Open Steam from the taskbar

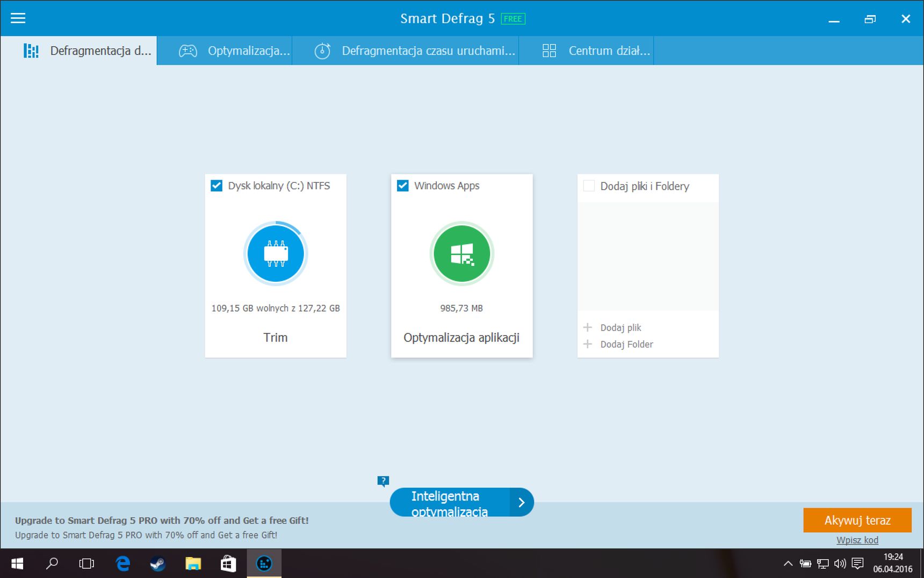pos(157,563)
